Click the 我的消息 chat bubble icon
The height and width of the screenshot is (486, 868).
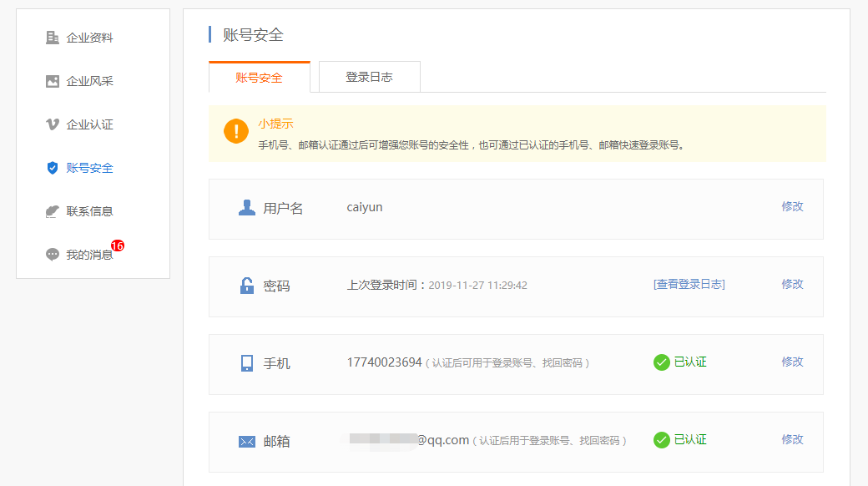click(53, 255)
